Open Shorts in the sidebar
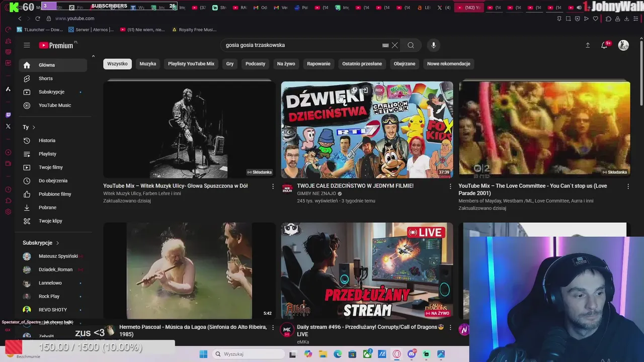Viewport: 644px width, 362px height. click(x=53, y=78)
